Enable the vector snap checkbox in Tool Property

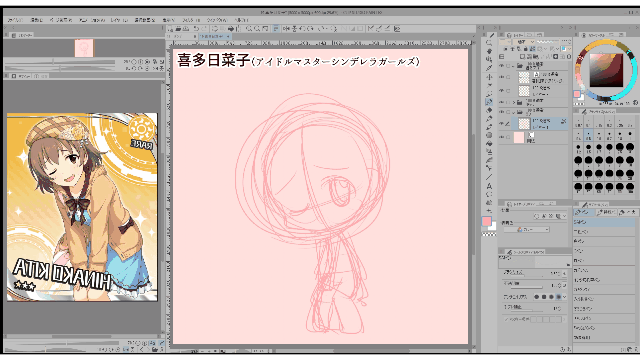[x=507, y=319]
